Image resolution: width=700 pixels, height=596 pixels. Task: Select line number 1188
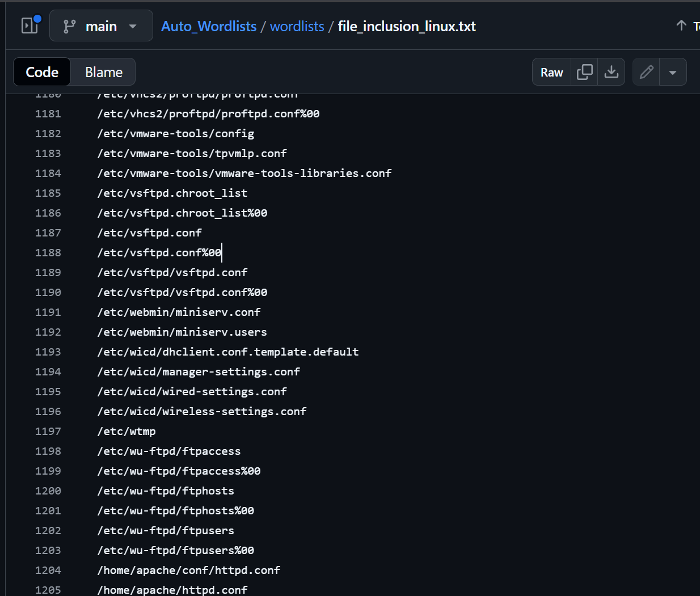tap(48, 252)
